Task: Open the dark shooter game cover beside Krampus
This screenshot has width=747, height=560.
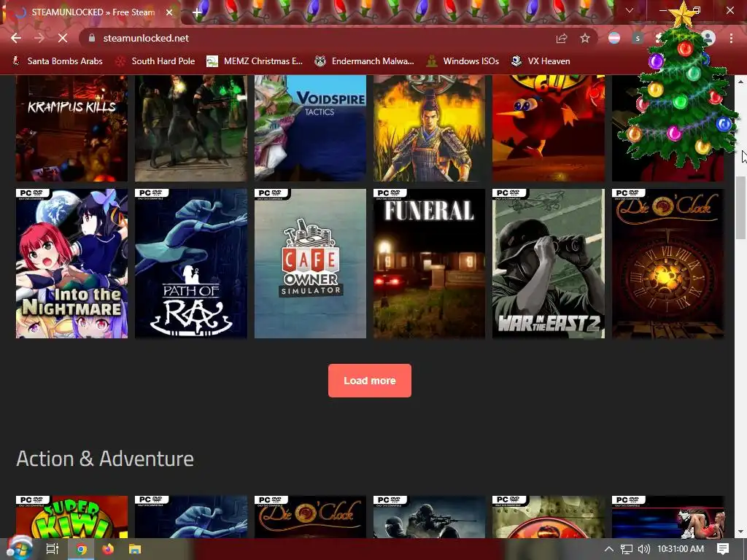Action: coord(191,128)
